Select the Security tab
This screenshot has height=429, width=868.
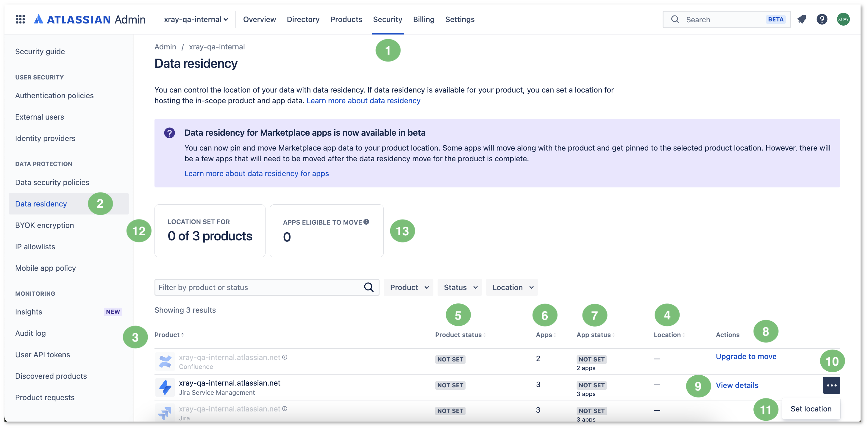pyautogui.click(x=388, y=20)
